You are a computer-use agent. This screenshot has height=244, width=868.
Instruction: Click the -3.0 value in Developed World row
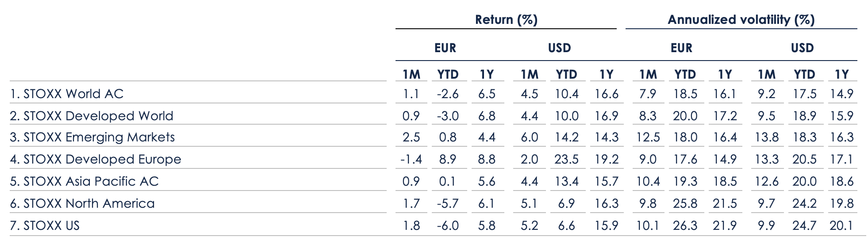coord(447,116)
